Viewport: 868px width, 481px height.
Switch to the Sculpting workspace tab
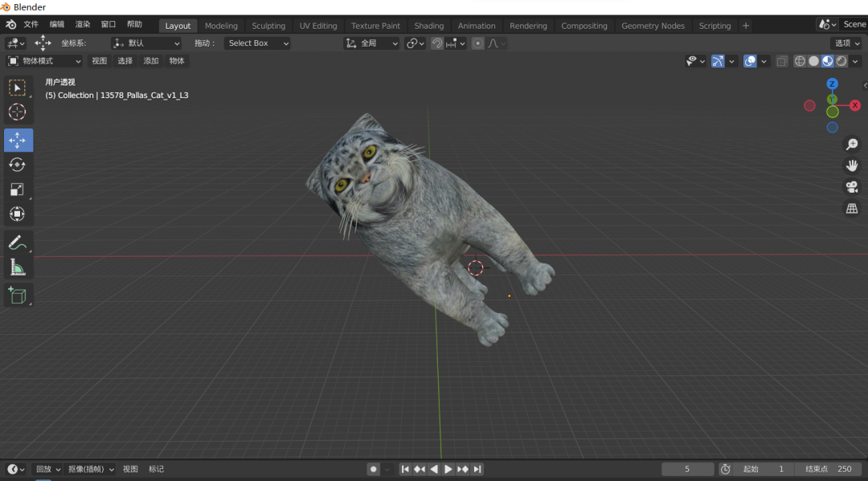pos(268,26)
